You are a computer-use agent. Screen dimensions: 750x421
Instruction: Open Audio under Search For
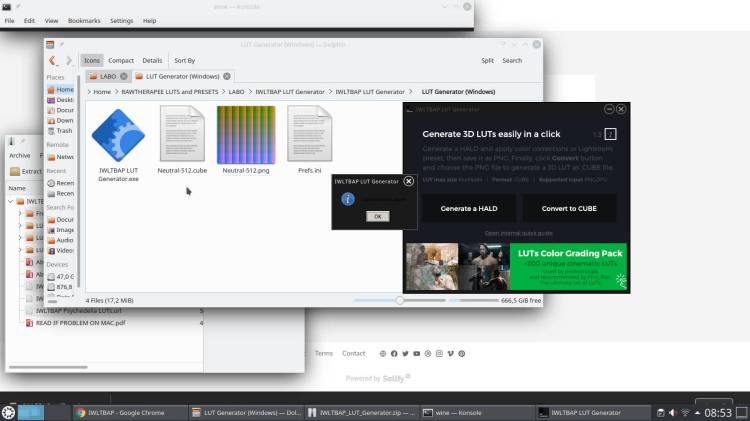pos(60,240)
